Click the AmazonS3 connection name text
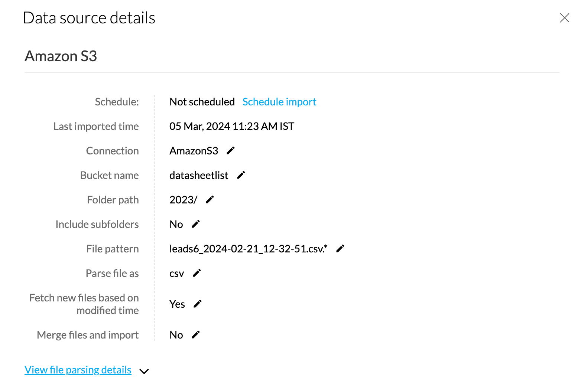Screen dimensions: 581x392 pos(194,151)
